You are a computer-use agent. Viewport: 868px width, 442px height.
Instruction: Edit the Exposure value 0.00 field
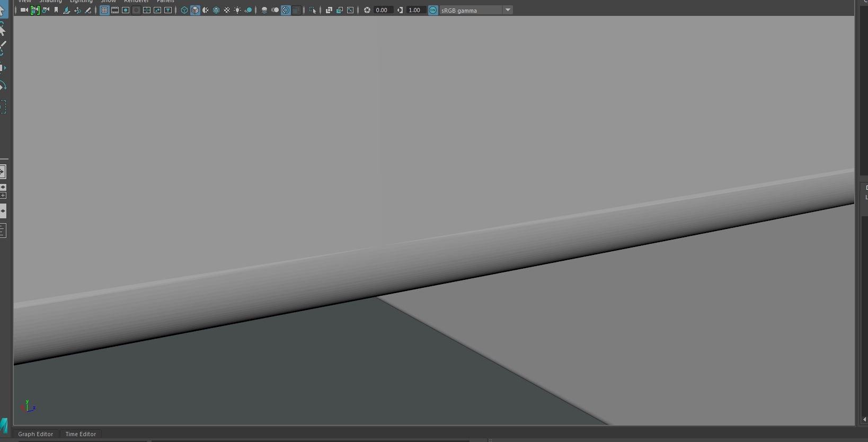pyautogui.click(x=383, y=10)
